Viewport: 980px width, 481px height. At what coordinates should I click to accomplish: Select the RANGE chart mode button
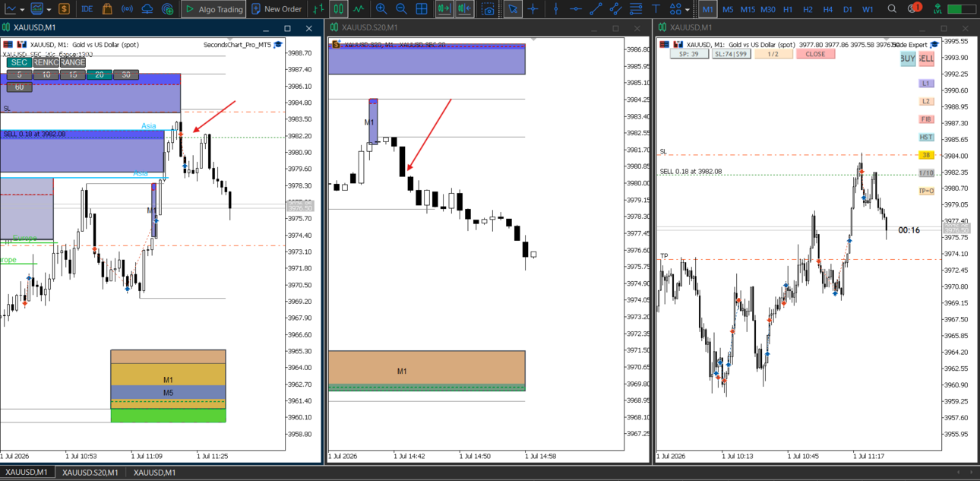[x=73, y=62]
